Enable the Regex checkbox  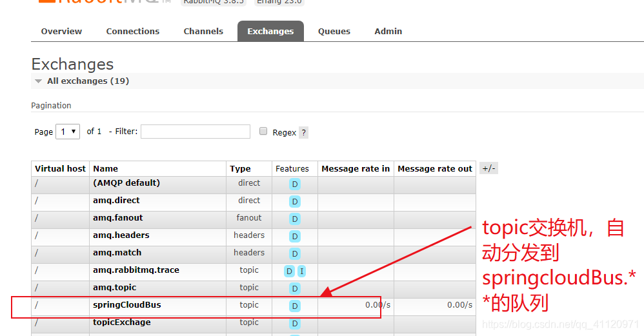(x=263, y=131)
